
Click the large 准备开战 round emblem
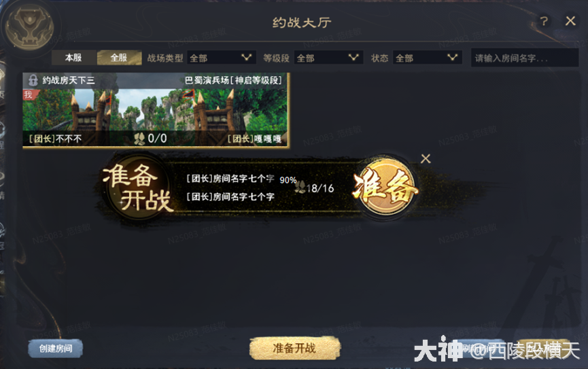137,187
